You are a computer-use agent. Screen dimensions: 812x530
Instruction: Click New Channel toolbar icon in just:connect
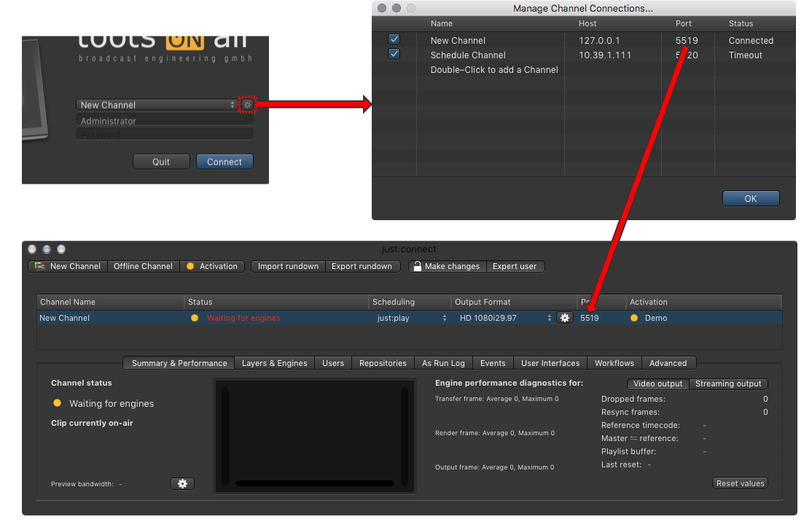click(x=39, y=266)
